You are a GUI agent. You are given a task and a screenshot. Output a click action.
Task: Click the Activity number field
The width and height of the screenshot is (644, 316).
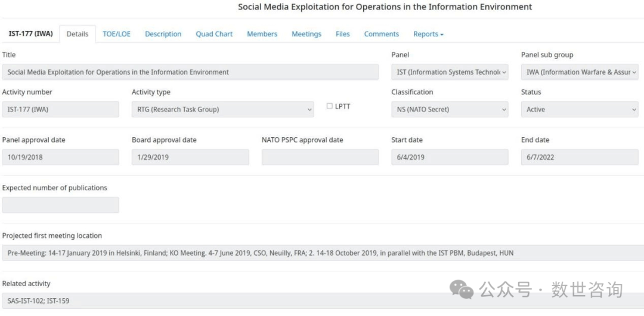click(60, 109)
